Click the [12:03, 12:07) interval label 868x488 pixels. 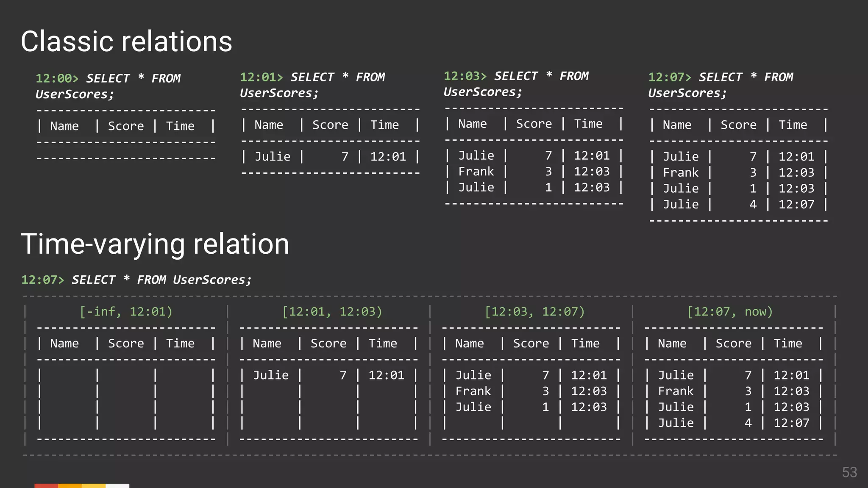pyautogui.click(x=534, y=312)
